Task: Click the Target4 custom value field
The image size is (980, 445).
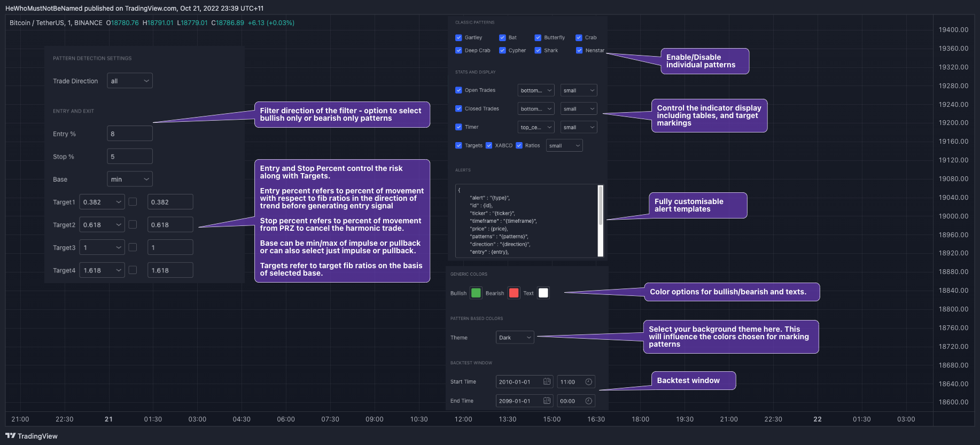Action: click(170, 270)
